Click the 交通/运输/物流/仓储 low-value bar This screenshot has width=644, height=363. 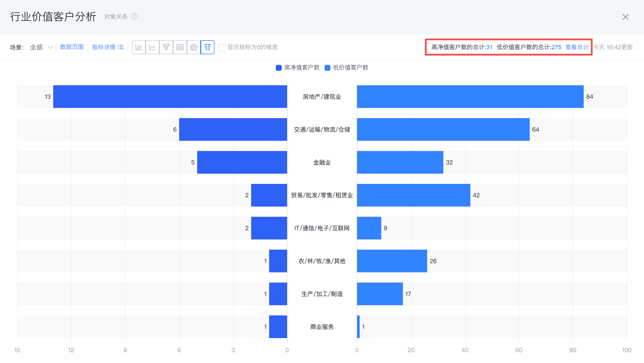tap(443, 129)
